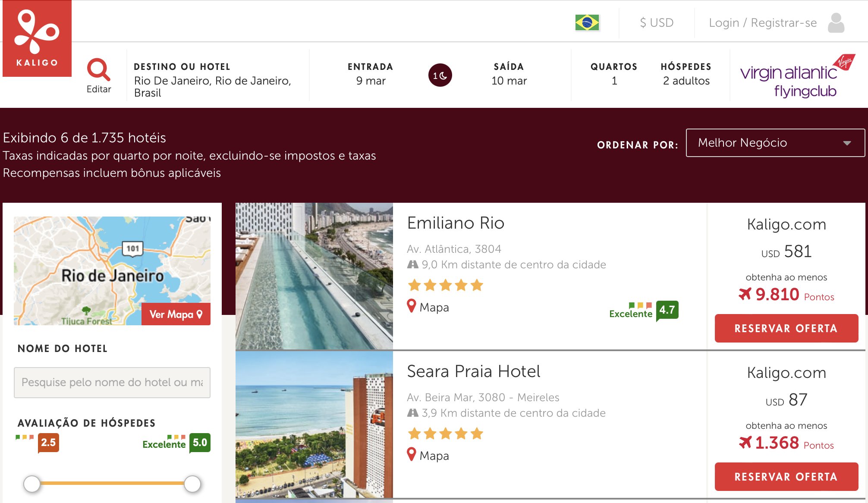Select the Brazil flag language icon
The image size is (868, 503).
coord(587,22)
